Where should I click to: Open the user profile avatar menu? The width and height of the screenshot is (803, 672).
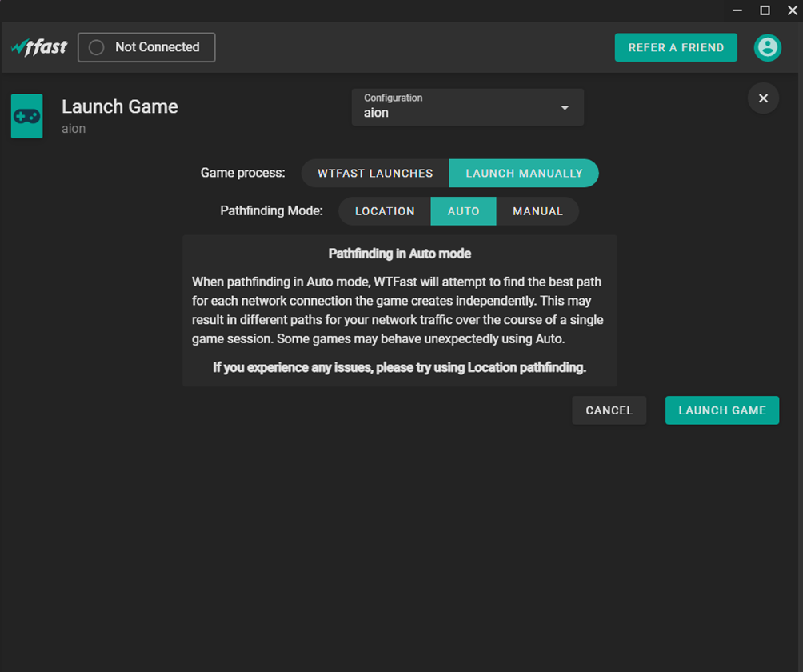(767, 47)
